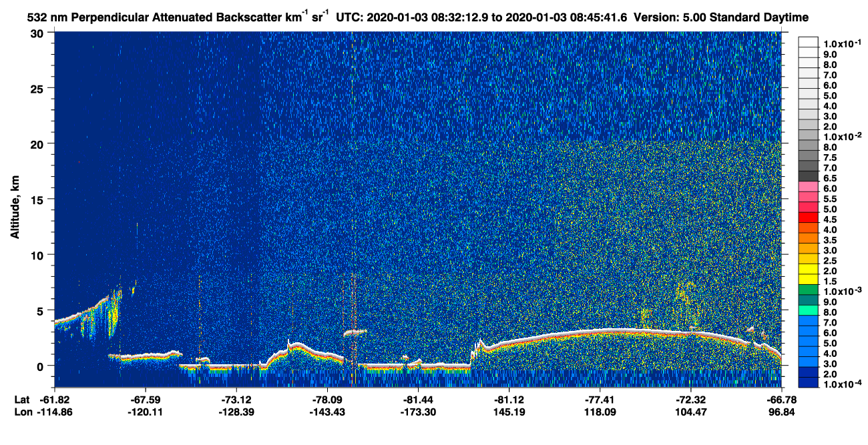Click the "Lon" row label

pyautogui.click(x=23, y=412)
